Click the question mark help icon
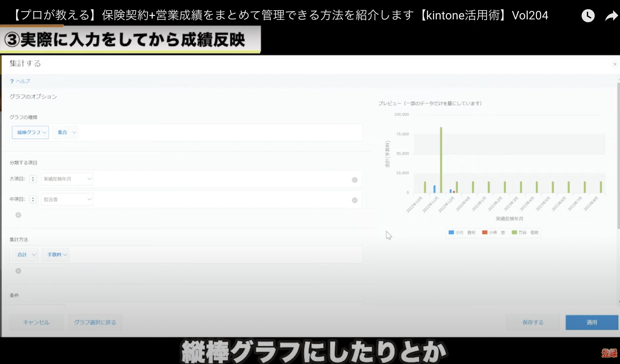 click(12, 81)
